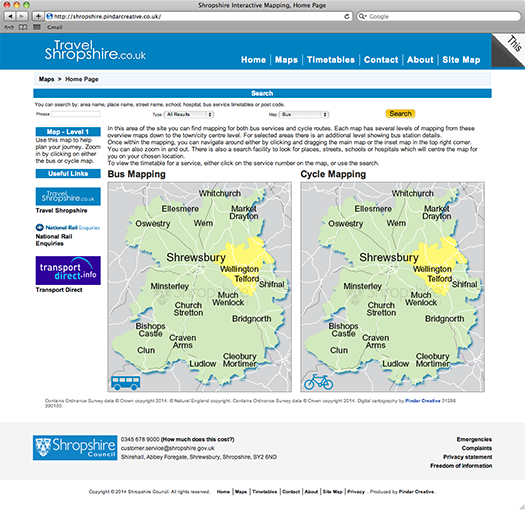Click Ludlow on the Bus Mapping map
The height and width of the screenshot is (510, 525).
click(203, 364)
